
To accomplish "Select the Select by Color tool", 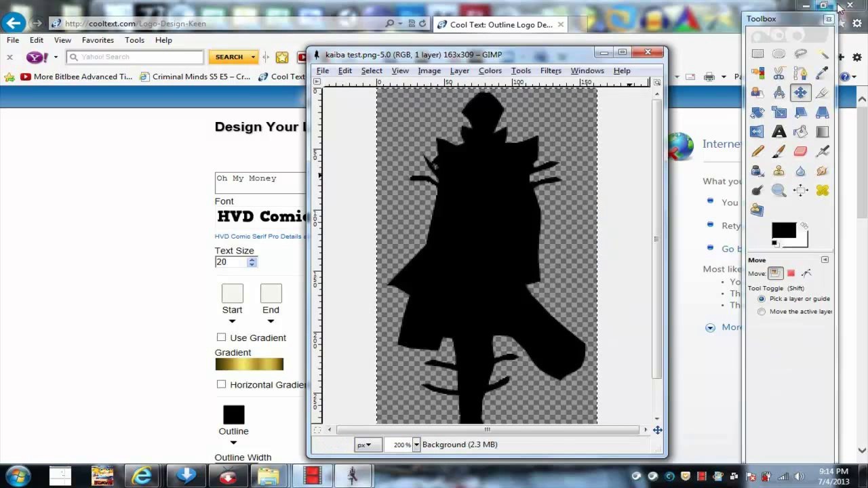I will tap(757, 73).
